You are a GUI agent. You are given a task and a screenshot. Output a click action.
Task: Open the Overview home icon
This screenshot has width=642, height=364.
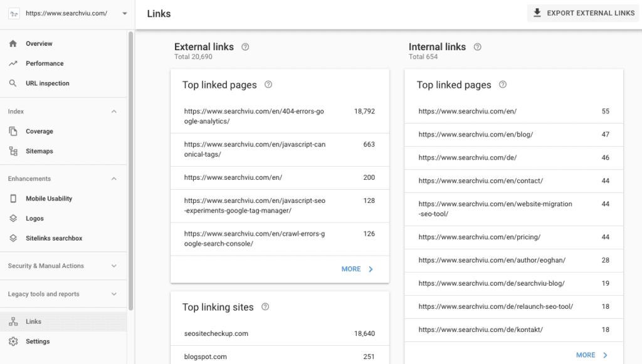(13, 43)
